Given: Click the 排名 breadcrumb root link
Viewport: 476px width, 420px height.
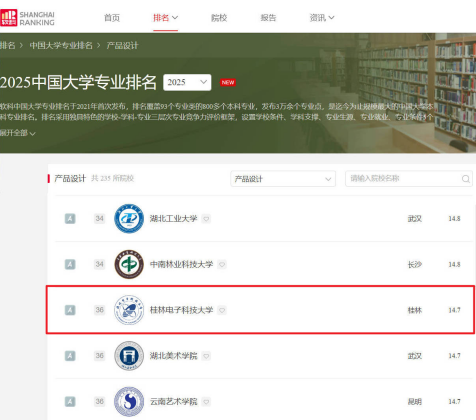Looking at the screenshot, I should click(x=8, y=45).
